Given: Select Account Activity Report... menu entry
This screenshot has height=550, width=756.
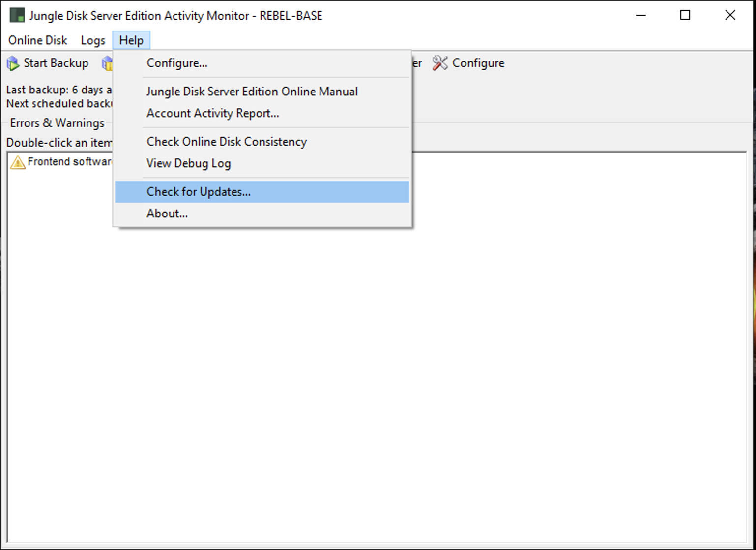Looking at the screenshot, I should tap(262, 113).
